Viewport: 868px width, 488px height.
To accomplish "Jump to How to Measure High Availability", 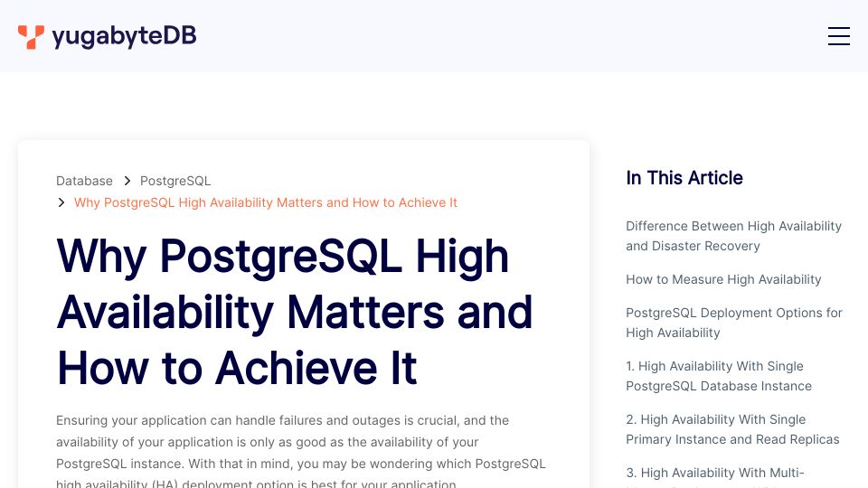I will (x=723, y=279).
